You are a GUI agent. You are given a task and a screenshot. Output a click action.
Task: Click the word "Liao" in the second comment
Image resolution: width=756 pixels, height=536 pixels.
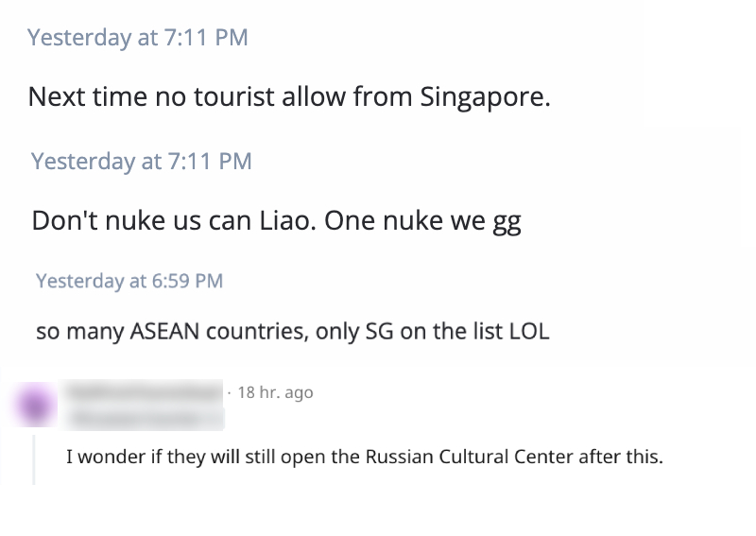[x=288, y=221]
